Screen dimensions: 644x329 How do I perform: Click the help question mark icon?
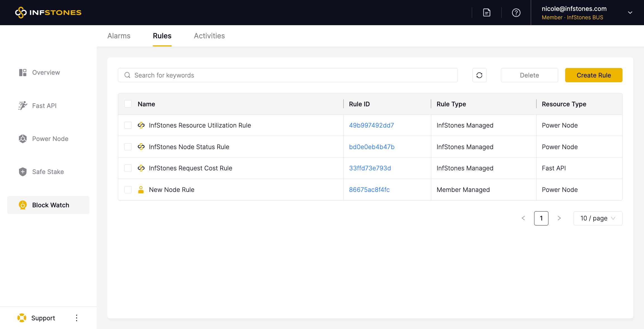point(516,13)
